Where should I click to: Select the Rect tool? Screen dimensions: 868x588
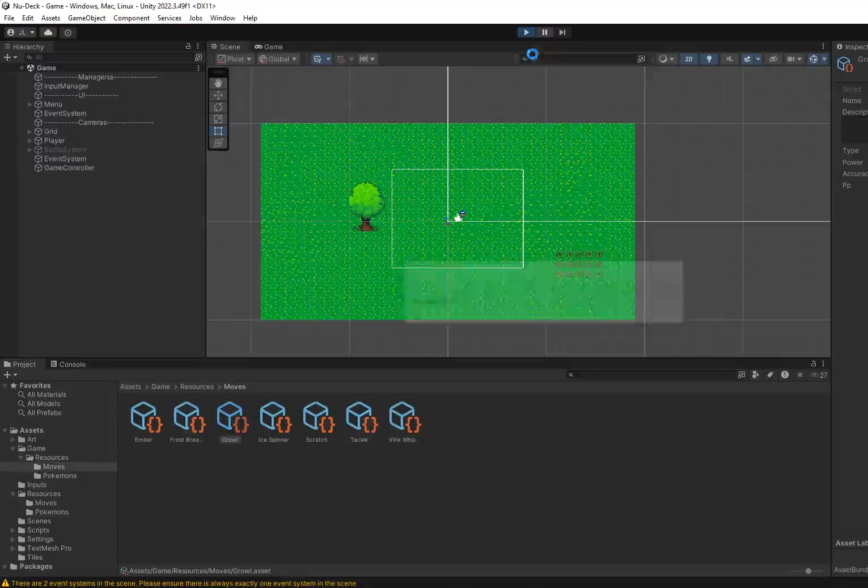click(218, 131)
